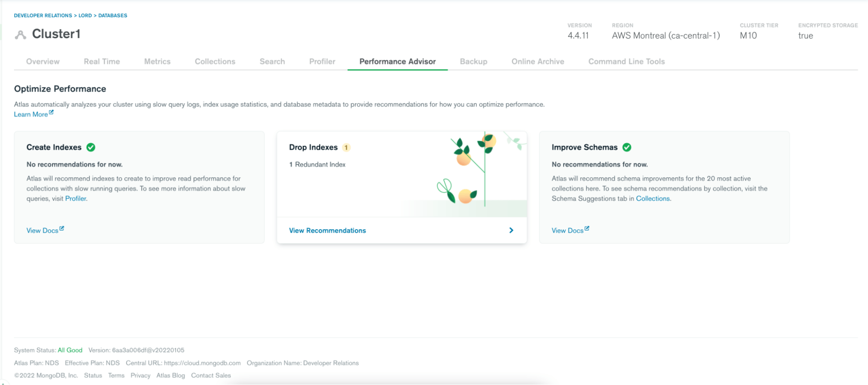Click the Effective Plan: NDS text
Image resolution: width=868 pixels, height=385 pixels.
tap(92, 363)
